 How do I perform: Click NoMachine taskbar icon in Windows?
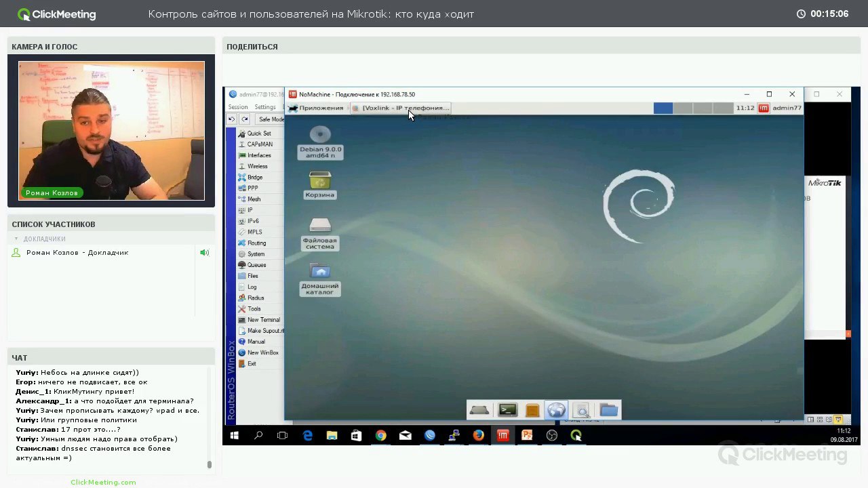[502, 435]
